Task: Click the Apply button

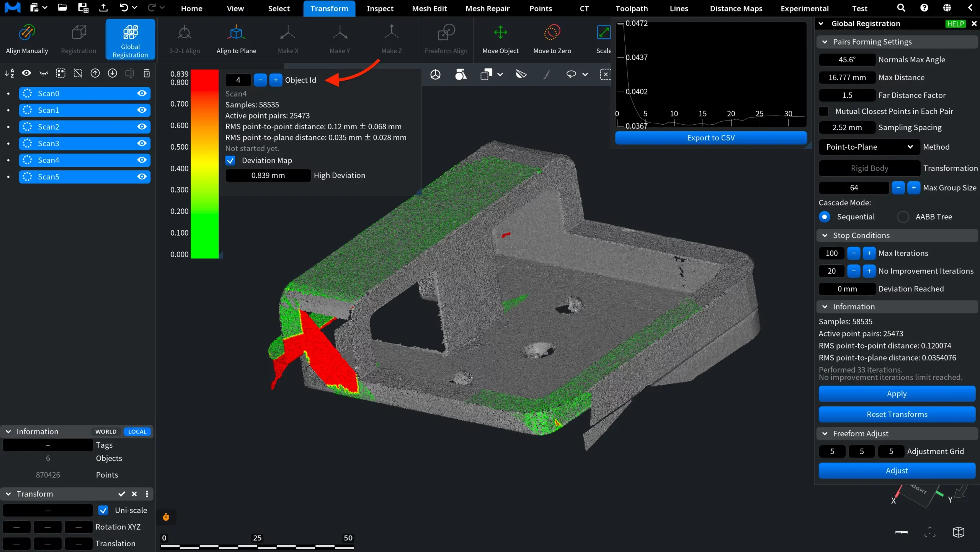Action: click(x=897, y=394)
